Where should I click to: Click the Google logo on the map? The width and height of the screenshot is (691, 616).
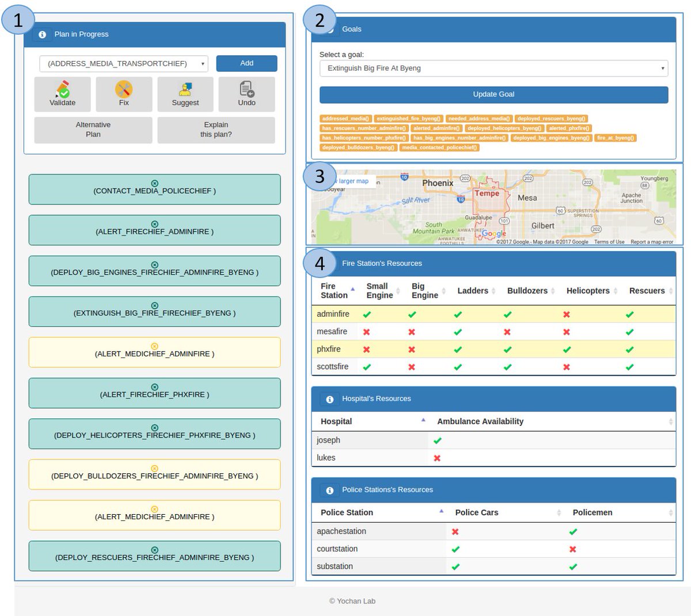(x=493, y=233)
